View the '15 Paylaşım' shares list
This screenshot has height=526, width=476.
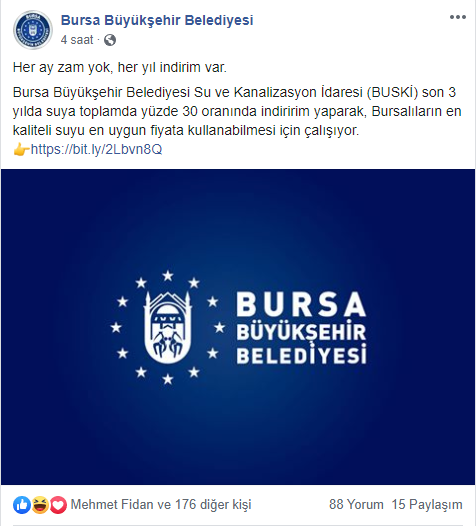point(427,505)
